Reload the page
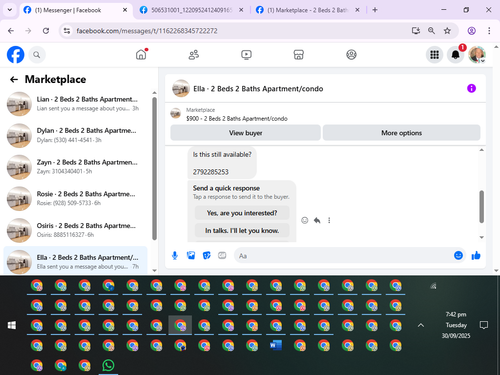The height and width of the screenshot is (375, 500). pos(46,31)
